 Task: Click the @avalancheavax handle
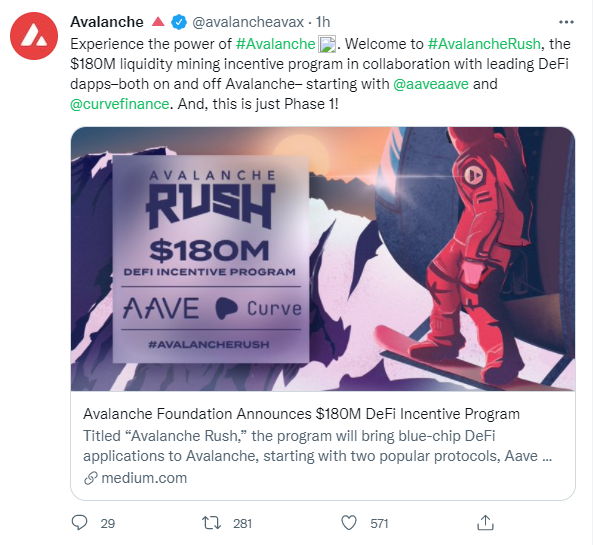[248, 22]
